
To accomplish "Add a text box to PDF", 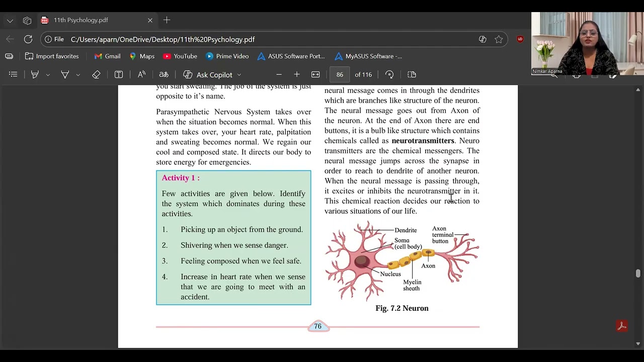I will 119,74.
